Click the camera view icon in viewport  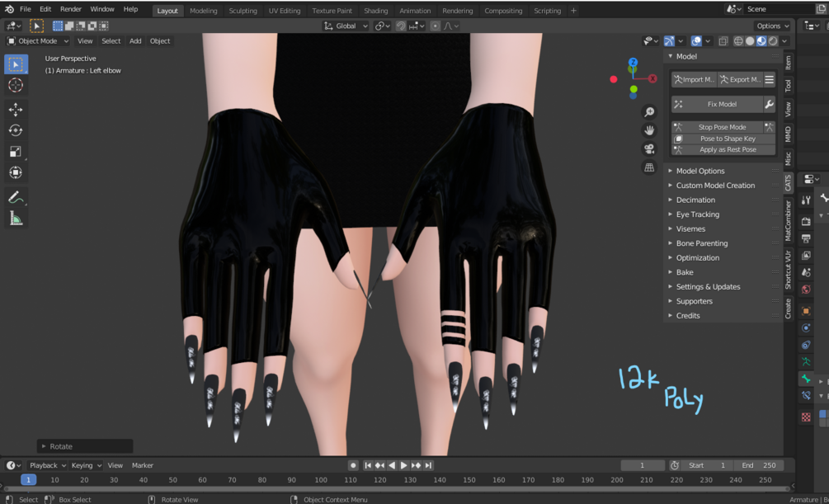(649, 148)
